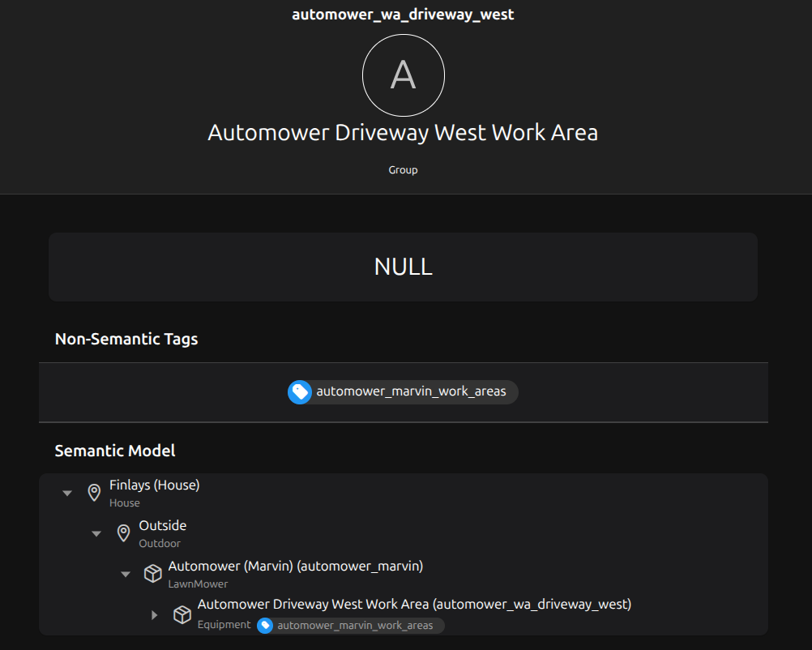Image resolution: width=812 pixels, height=650 pixels.
Task: Click the blue tag icon under Non-Semantic Tags
Action: (300, 392)
